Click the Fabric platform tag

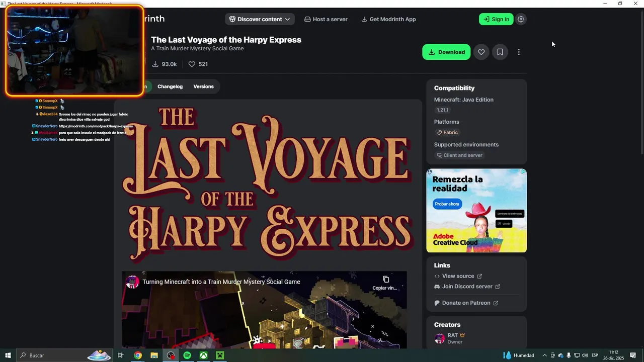tap(447, 132)
